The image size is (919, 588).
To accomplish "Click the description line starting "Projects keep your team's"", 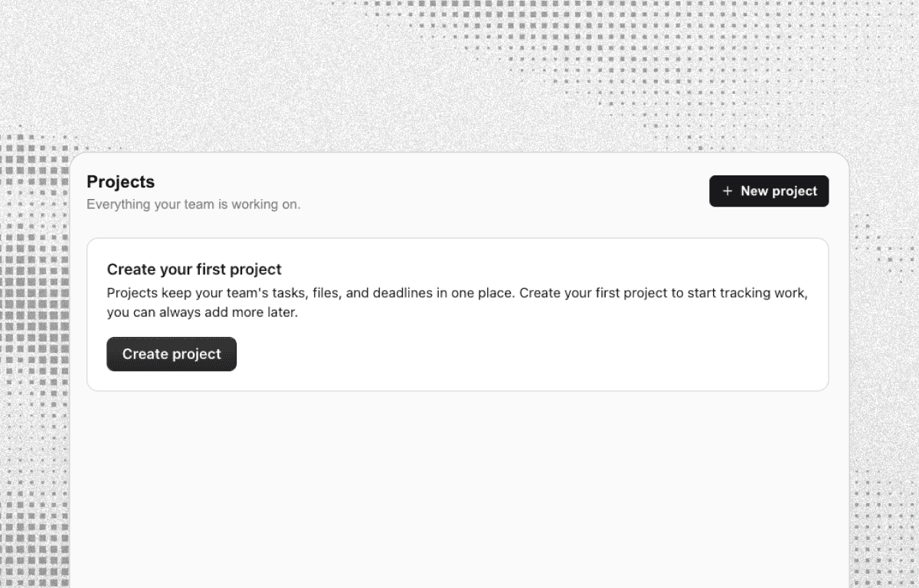I will 457,293.
